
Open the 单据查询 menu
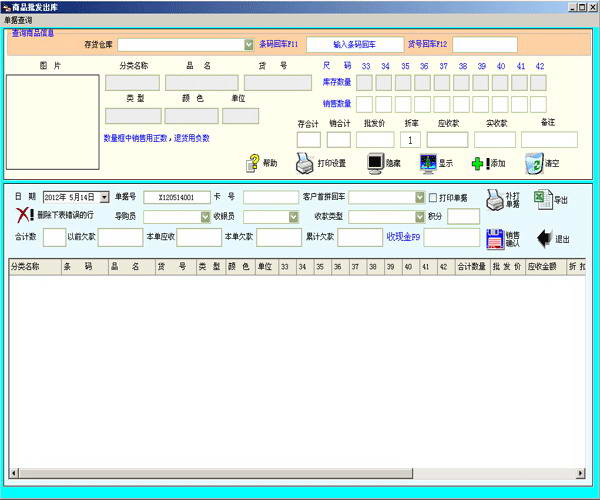(x=18, y=20)
